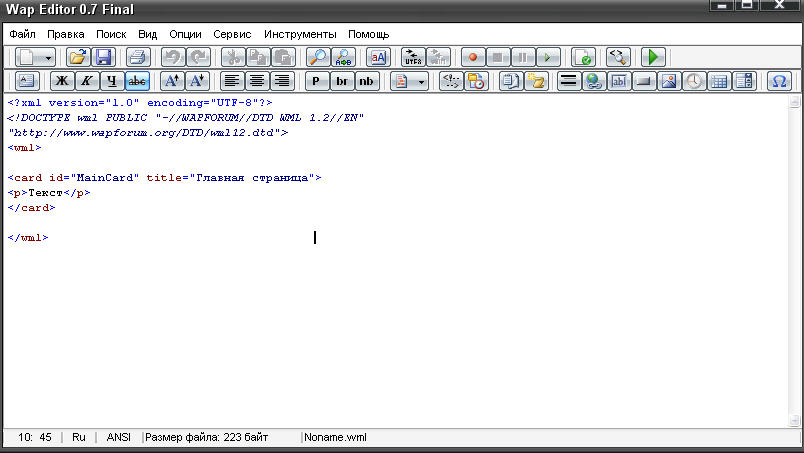Image resolution: width=804 pixels, height=453 pixels.
Task: Print the document
Action: coord(137,57)
